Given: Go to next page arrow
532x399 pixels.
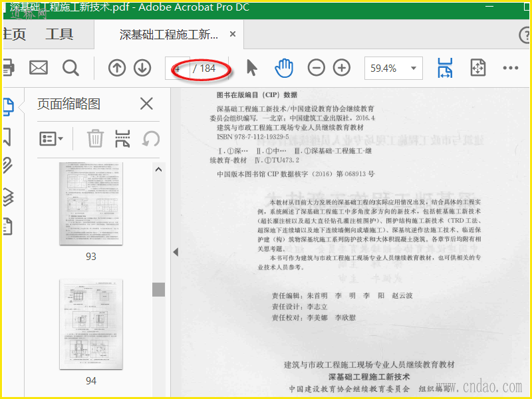Looking at the screenshot, I should pyautogui.click(x=142, y=68).
